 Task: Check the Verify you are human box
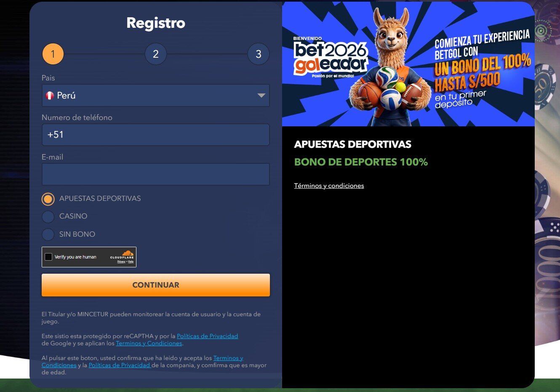coord(48,257)
